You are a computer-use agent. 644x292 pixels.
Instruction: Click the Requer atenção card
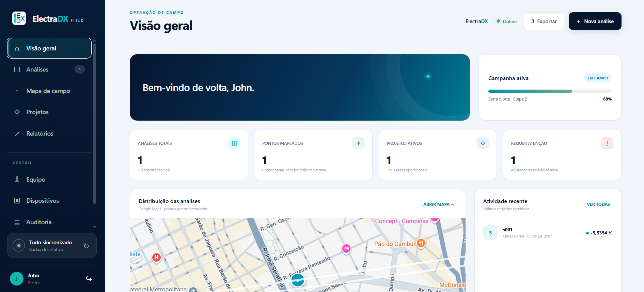(562, 155)
